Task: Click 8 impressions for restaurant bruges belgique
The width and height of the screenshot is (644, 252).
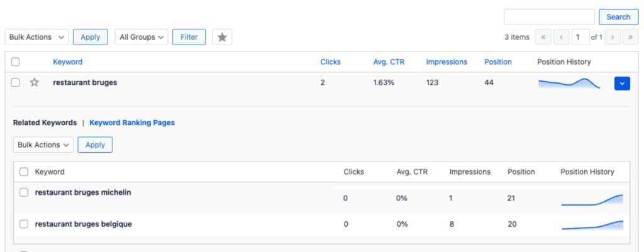Action: tap(452, 224)
